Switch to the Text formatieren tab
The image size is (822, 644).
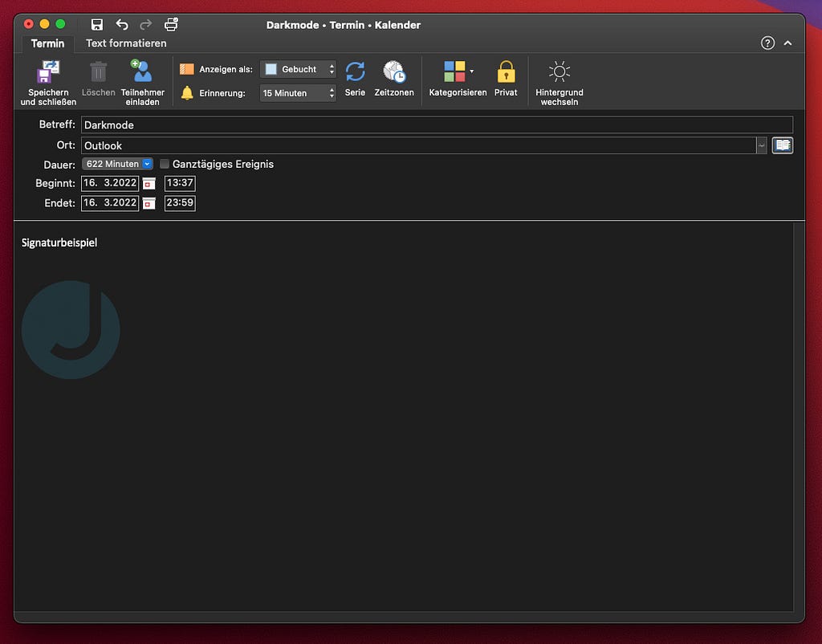coord(126,43)
